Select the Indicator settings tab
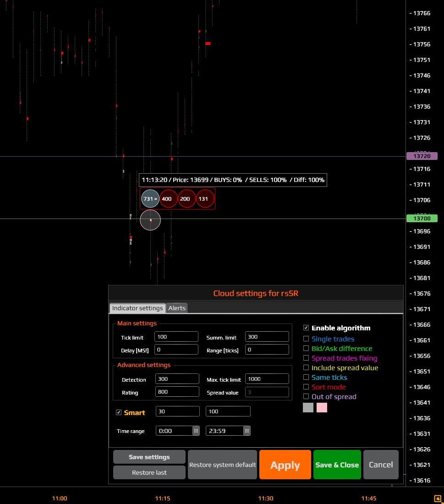 137,308
